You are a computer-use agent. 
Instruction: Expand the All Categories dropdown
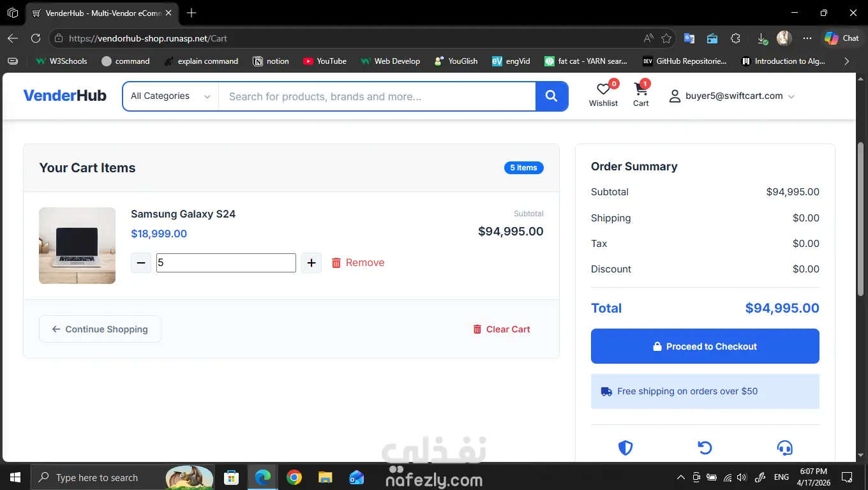(170, 96)
